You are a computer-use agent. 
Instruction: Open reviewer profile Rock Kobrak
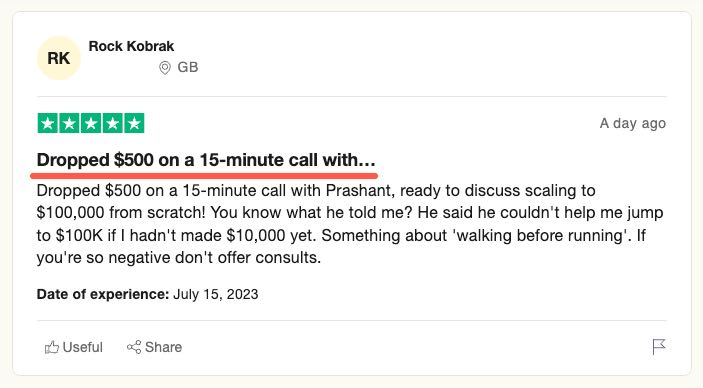tap(131, 46)
